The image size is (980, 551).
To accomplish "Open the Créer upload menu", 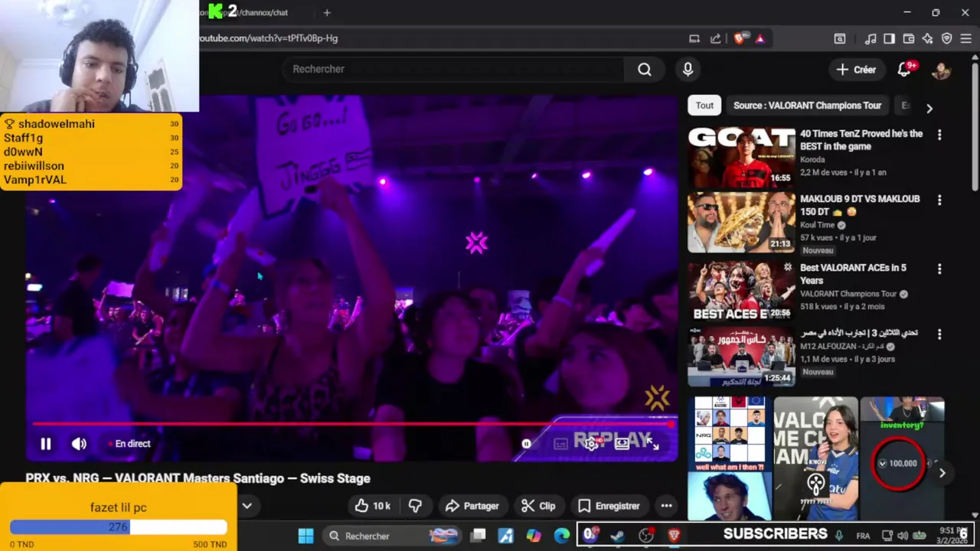I will point(856,70).
